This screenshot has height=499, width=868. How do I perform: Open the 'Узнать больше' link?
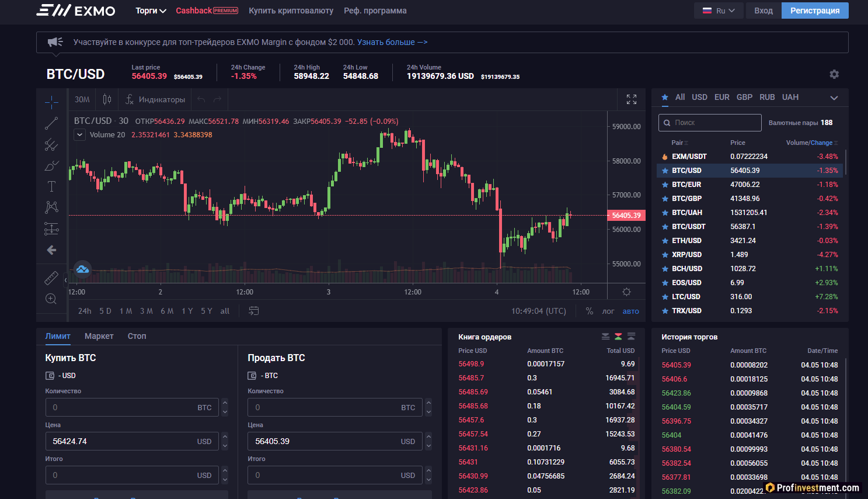[392, 42]
